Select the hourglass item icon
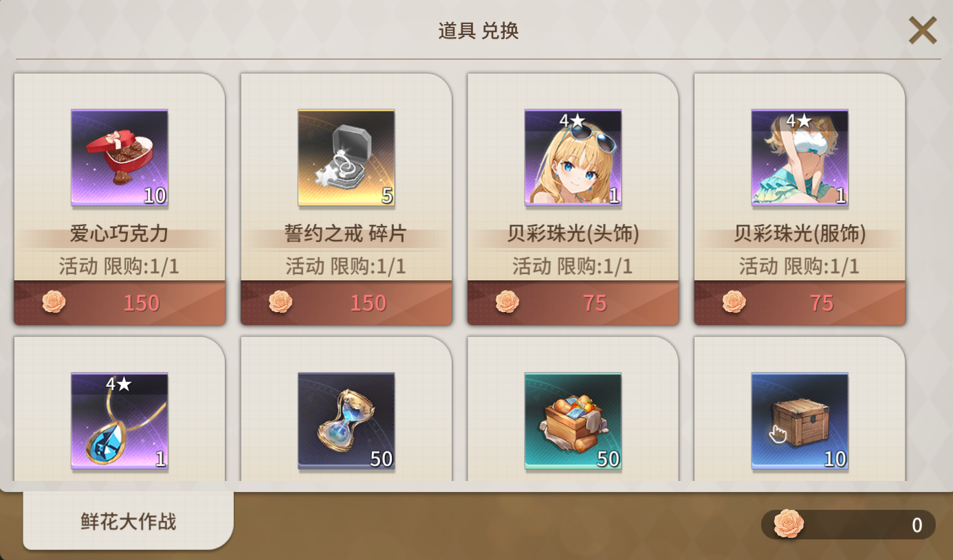Screen dimensions: 953x560 [347, 421]
